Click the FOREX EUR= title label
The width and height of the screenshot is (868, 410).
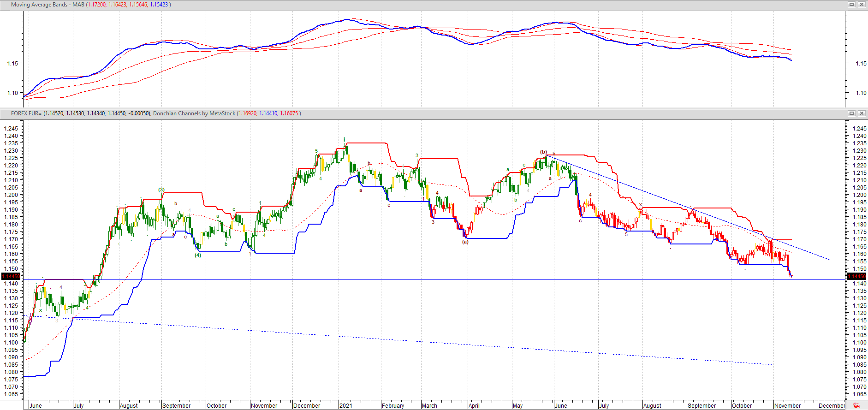pos(26,113)
